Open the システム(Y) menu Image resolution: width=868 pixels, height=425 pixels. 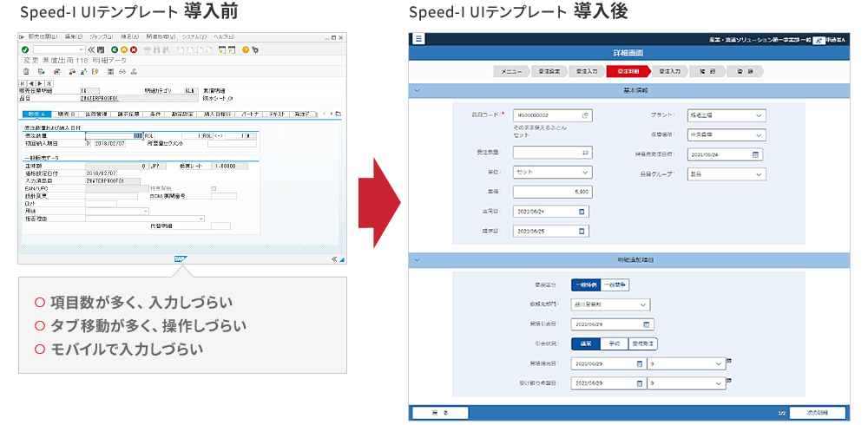click(x=194, y=36)
